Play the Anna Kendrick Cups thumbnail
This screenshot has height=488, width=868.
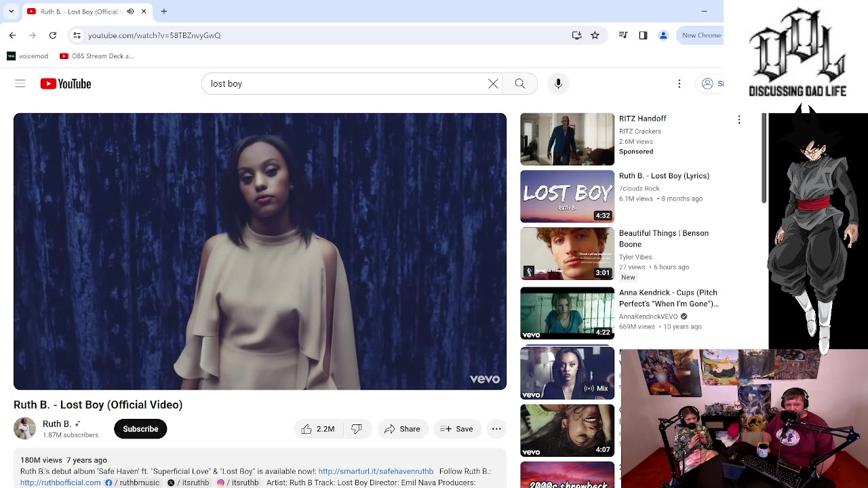[567, 313]
